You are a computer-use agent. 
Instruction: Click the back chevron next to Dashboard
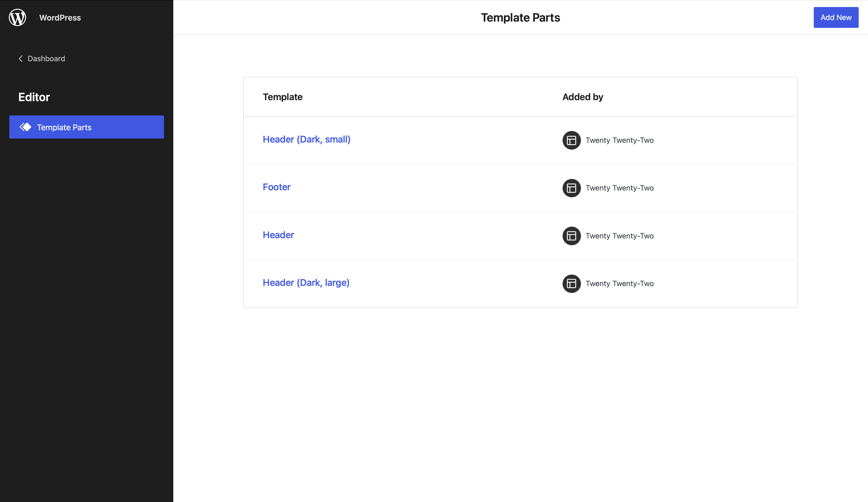click(20, 58)
